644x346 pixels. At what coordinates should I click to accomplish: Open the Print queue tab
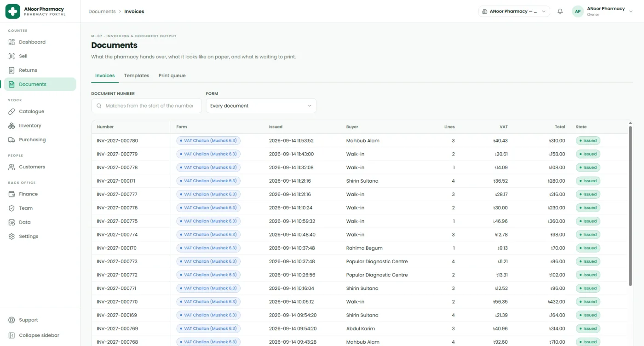coord(172,75)
